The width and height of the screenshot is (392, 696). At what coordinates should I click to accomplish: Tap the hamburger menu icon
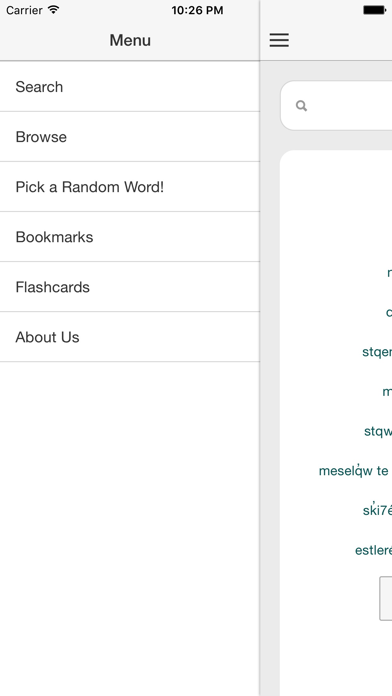pos(279,40)
